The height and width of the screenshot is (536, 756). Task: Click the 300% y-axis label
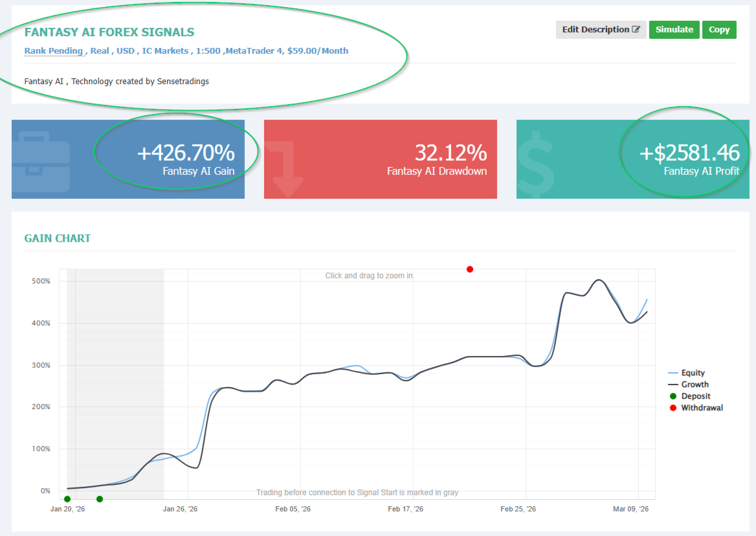click(41, 365)
